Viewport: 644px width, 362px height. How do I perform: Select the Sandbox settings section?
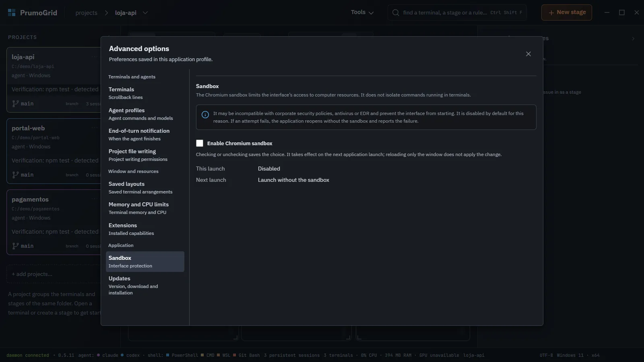coord(145,261)
